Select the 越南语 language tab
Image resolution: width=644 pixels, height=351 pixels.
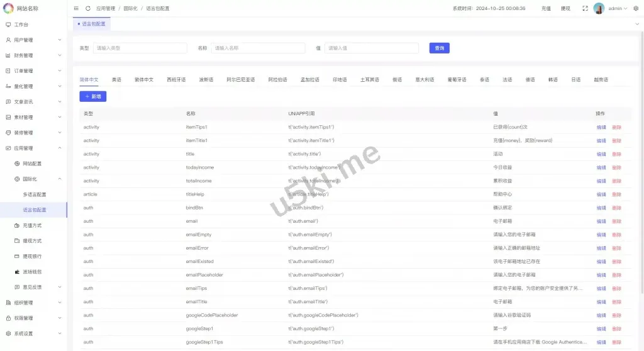(601, 80)
